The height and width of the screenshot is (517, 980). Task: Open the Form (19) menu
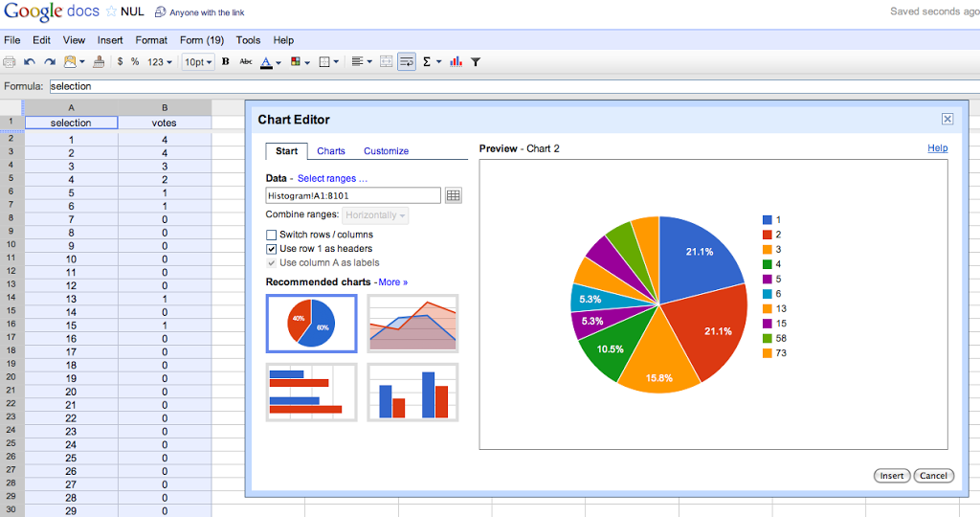(202, 40)
